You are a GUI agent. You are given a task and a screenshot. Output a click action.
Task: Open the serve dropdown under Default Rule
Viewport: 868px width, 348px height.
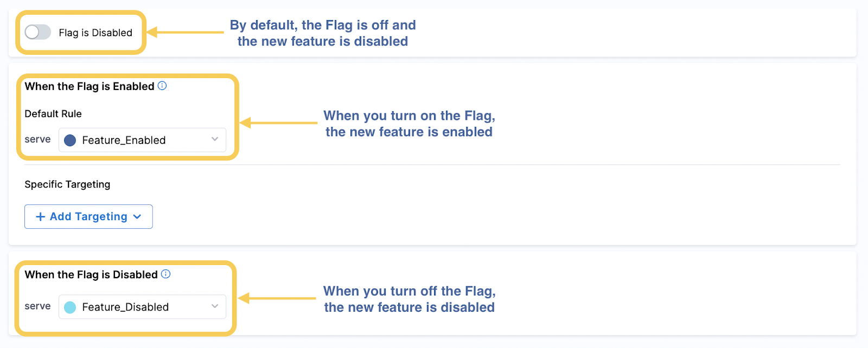coord(142,140)
